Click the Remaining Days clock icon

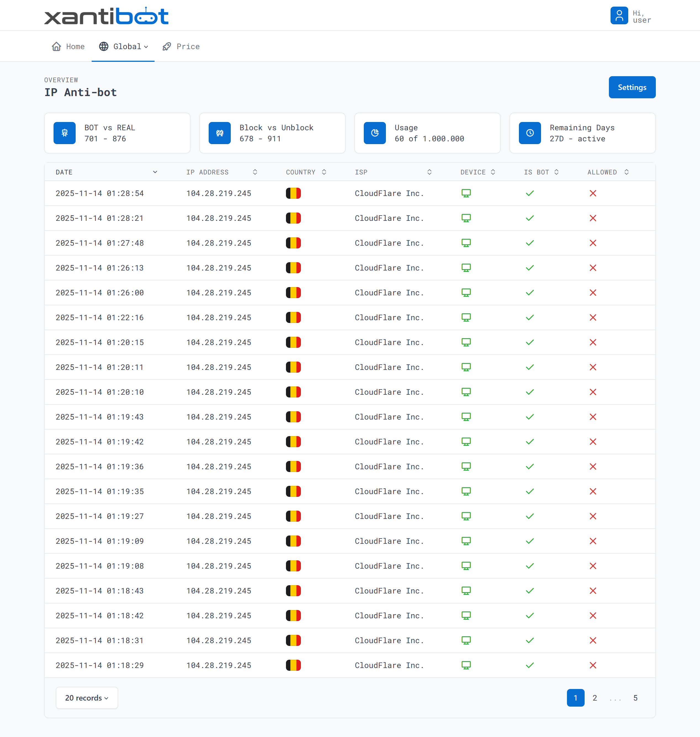tap(529, 133)
